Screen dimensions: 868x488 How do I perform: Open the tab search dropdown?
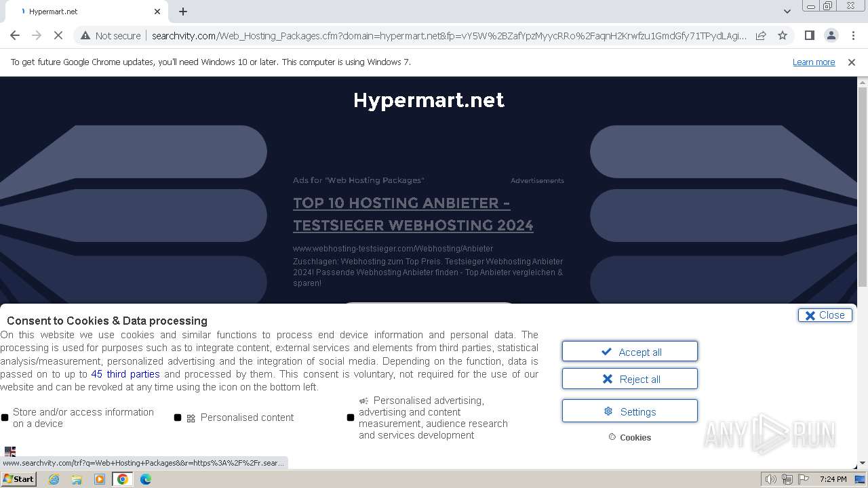pos(787,12)
